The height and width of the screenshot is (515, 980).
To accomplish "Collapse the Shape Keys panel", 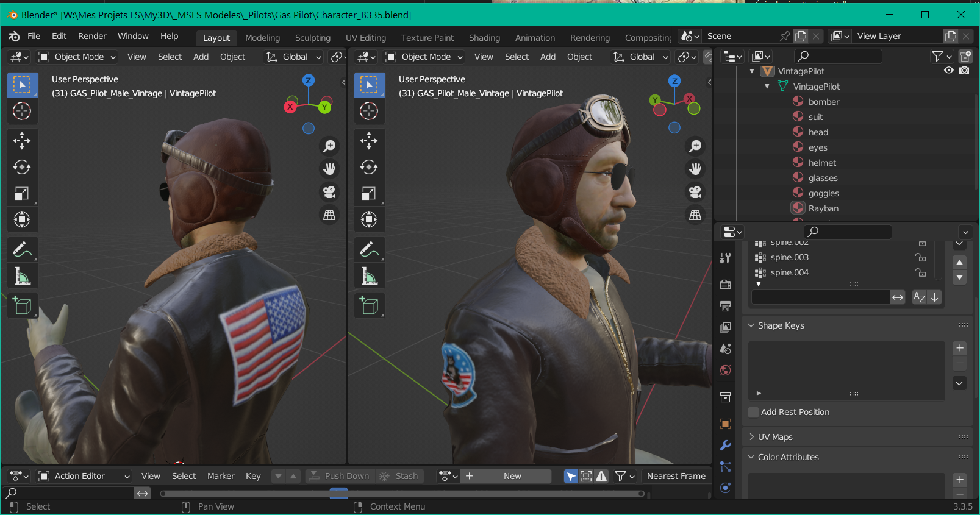I will pyautogui.click(x=751, y=325).
